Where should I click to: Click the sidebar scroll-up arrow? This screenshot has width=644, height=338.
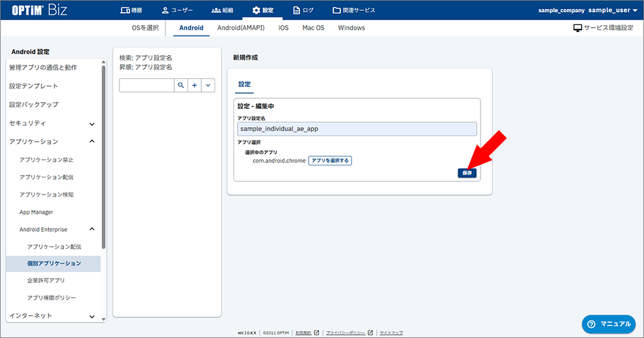pyautogui.click(x=104, y=62)
